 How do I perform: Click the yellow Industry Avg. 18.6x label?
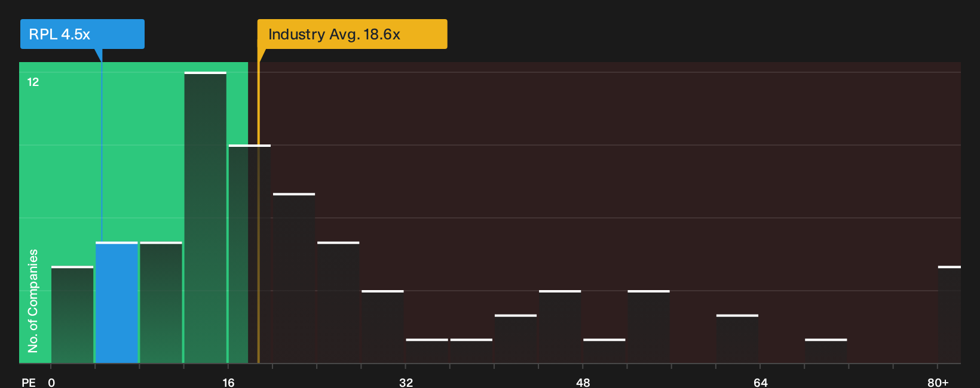coord(352,34)
